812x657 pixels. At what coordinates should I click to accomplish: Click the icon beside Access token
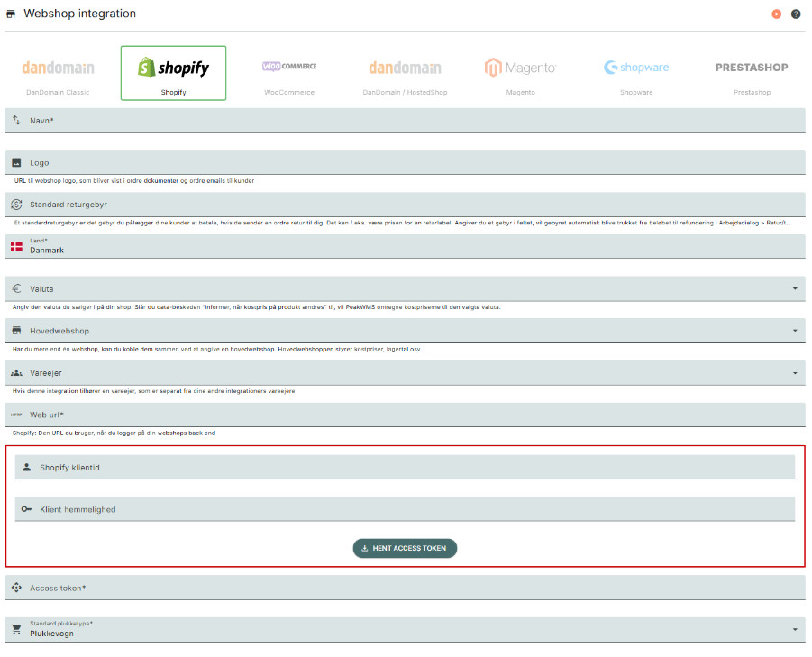(16, 588)
